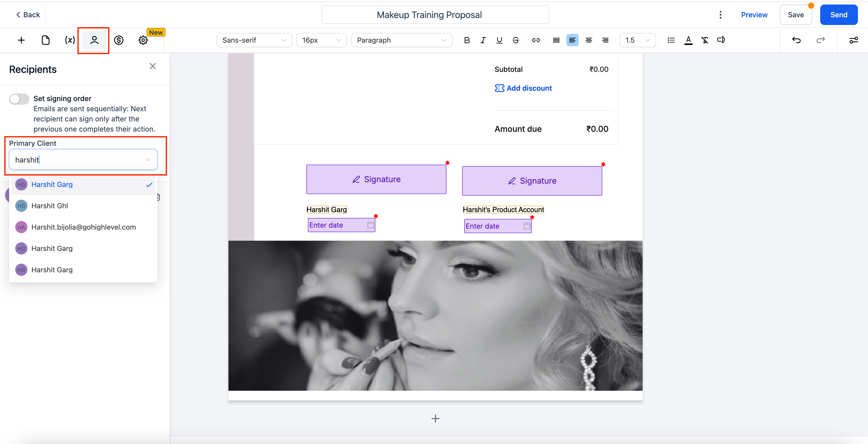Select the justify text alignment button

click(556, 40)
